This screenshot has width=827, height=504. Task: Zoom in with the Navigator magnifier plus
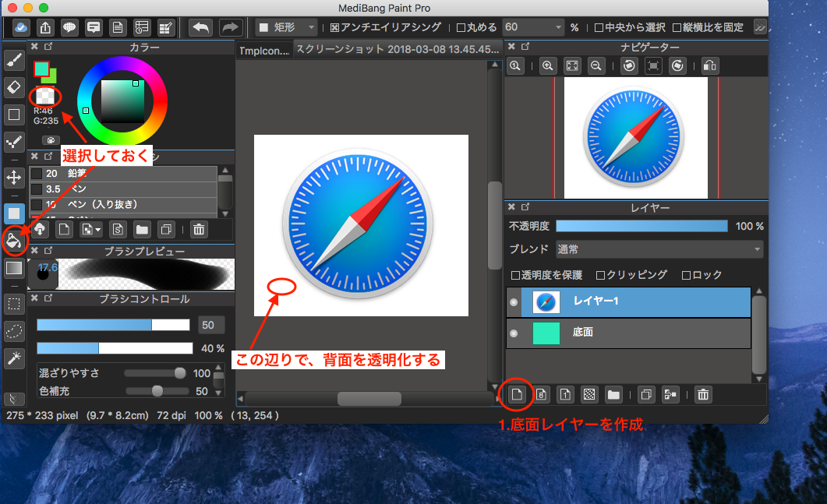[x=547, y=66]
